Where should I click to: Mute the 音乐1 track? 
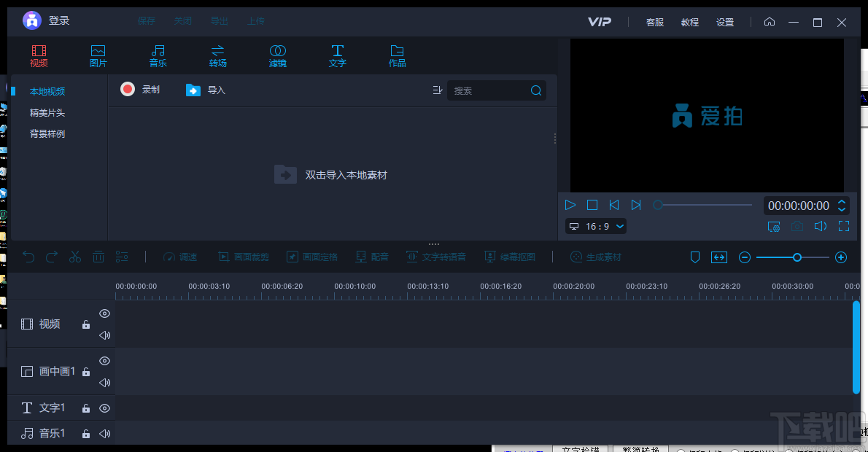104,433
